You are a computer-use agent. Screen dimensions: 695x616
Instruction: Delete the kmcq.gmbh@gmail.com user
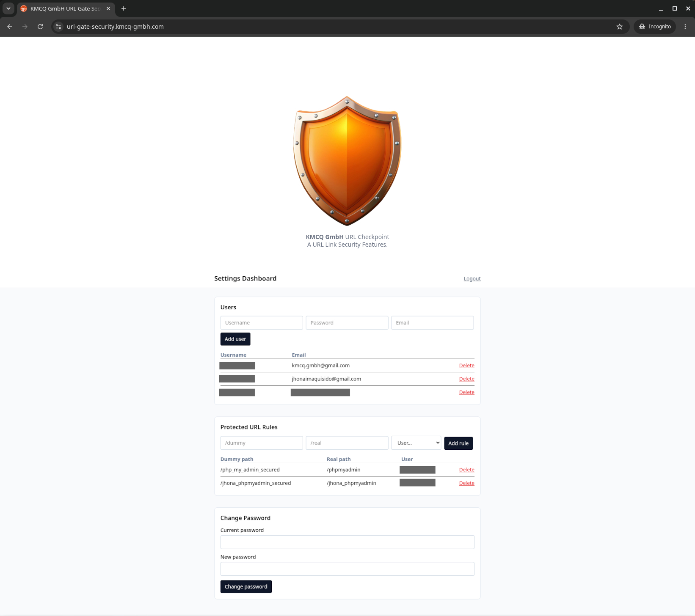tap(466, 366)
